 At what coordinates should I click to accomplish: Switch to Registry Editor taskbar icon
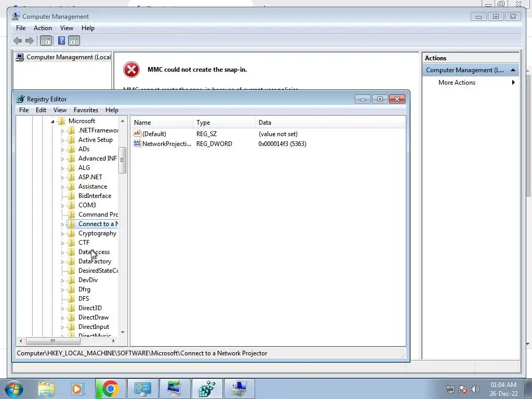[x=207, y=389]
